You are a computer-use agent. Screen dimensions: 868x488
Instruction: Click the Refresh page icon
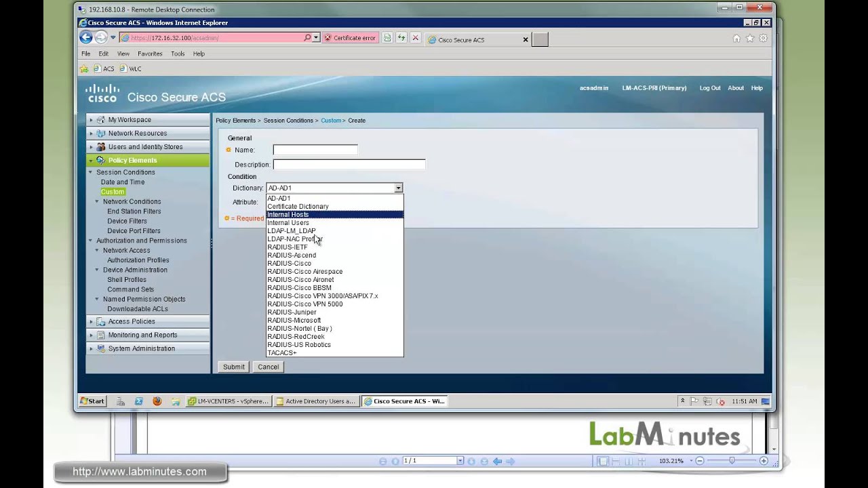401,38
